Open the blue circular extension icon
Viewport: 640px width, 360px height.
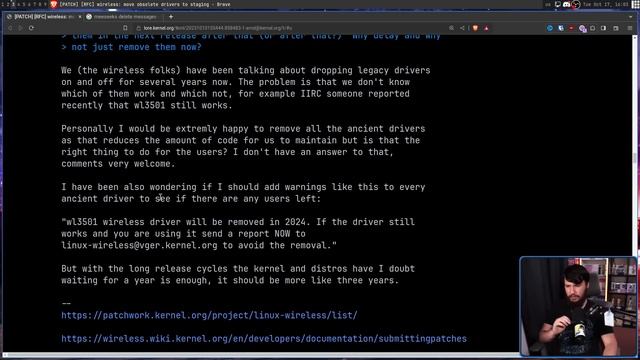coord(550,28)
